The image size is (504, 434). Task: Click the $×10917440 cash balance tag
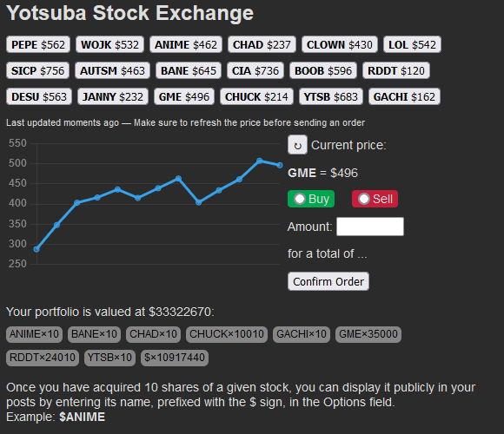click(x=175, y=358)
